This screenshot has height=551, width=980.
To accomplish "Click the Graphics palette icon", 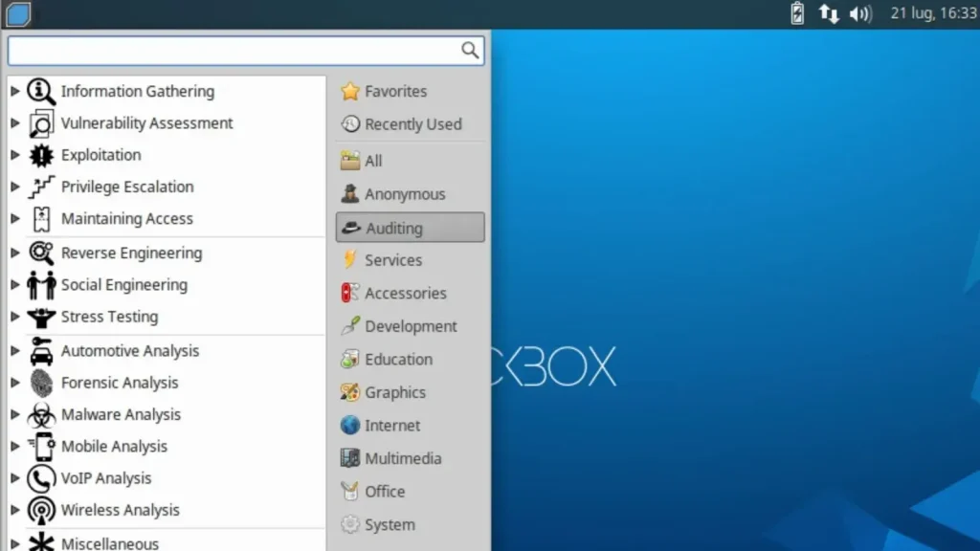I will click(350, 392).
